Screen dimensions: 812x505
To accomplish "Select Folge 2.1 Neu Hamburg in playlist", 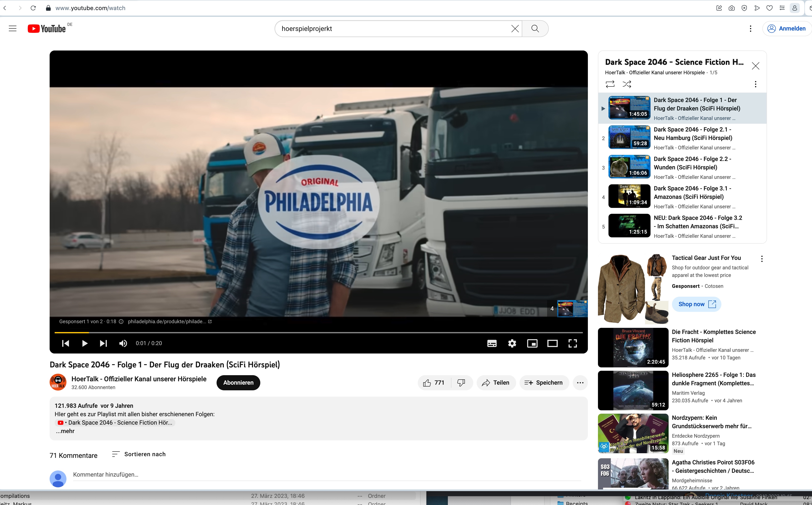I will coord(682,138).
